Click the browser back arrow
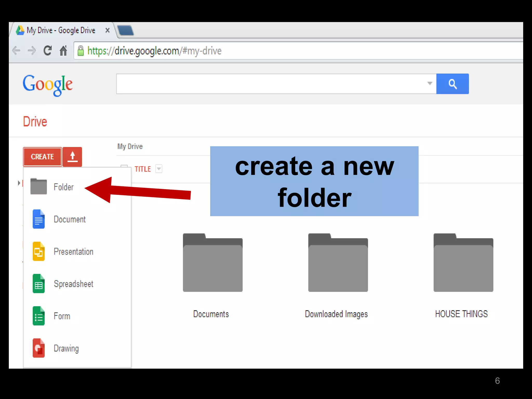Screen dimensions: 532x399 coord(16,51)
